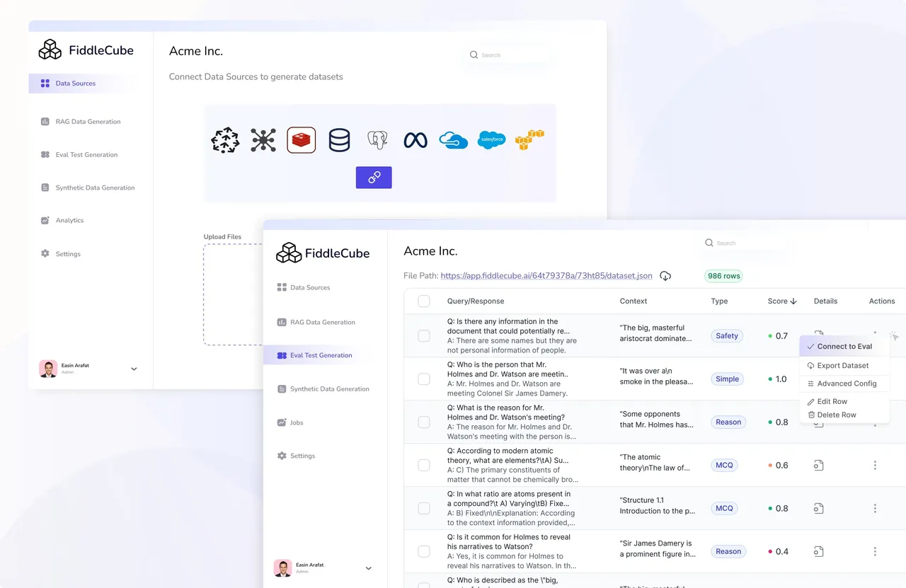Click the 1.0 score value
This screenshot has height=588, width=906.
(x=781, y=379)
